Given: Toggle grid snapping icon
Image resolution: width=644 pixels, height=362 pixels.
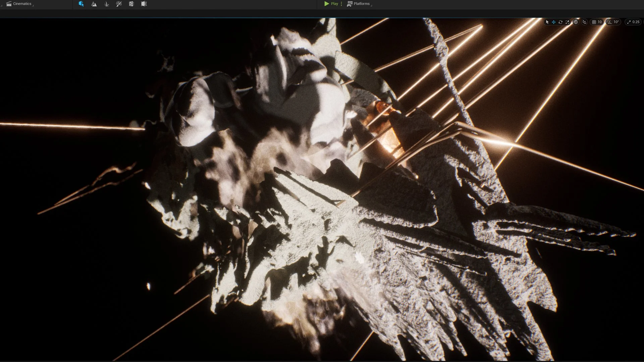Looking at the screenshot, I should coord(594,22).
